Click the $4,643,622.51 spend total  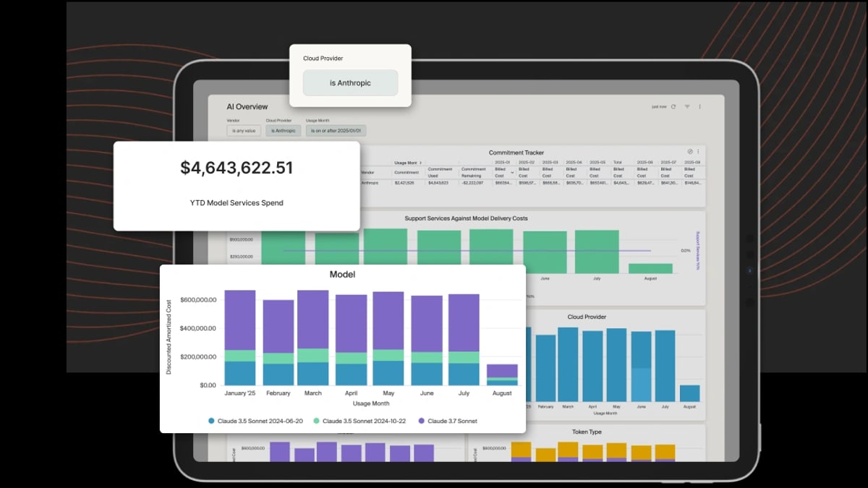(237, 168)
